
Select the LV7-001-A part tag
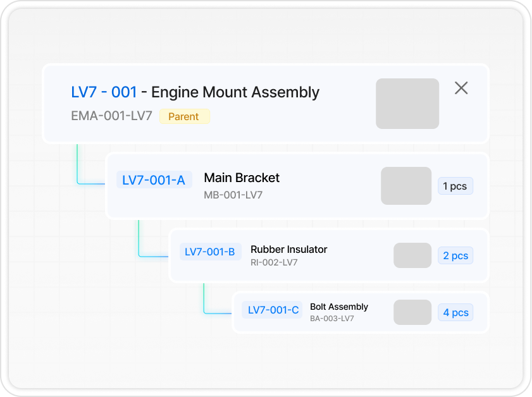(x=154, y=180)
